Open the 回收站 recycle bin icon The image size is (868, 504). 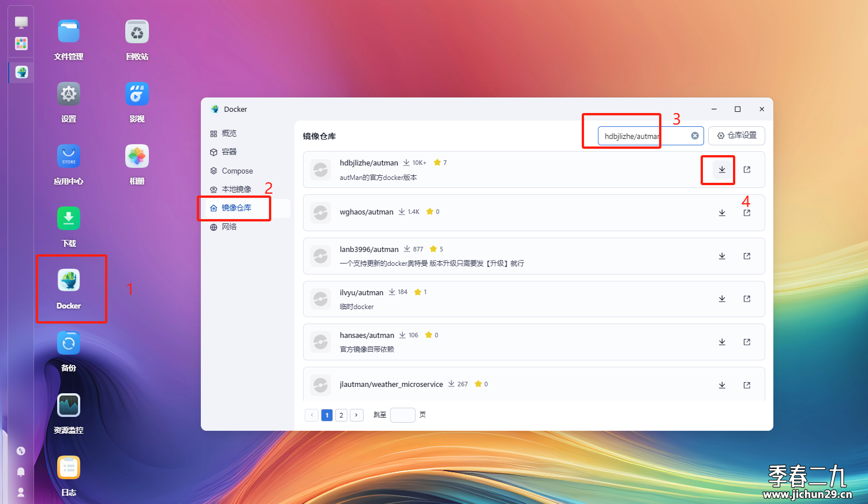[137, 32]
